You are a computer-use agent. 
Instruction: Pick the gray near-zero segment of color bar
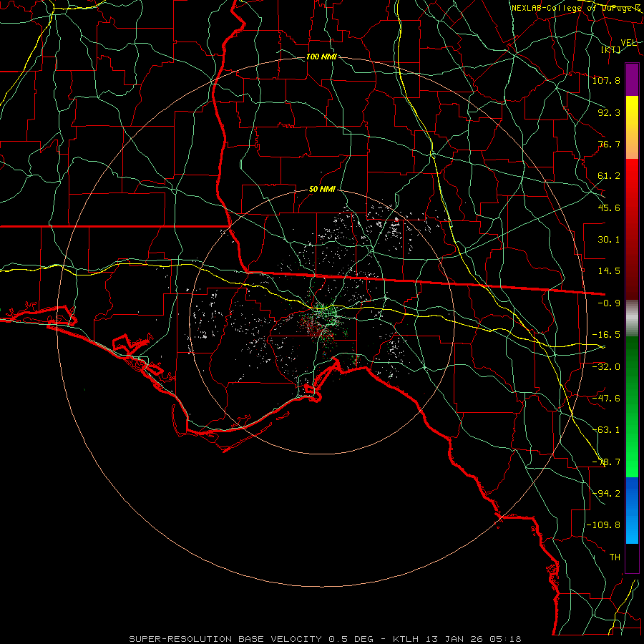tap(632, 318)
